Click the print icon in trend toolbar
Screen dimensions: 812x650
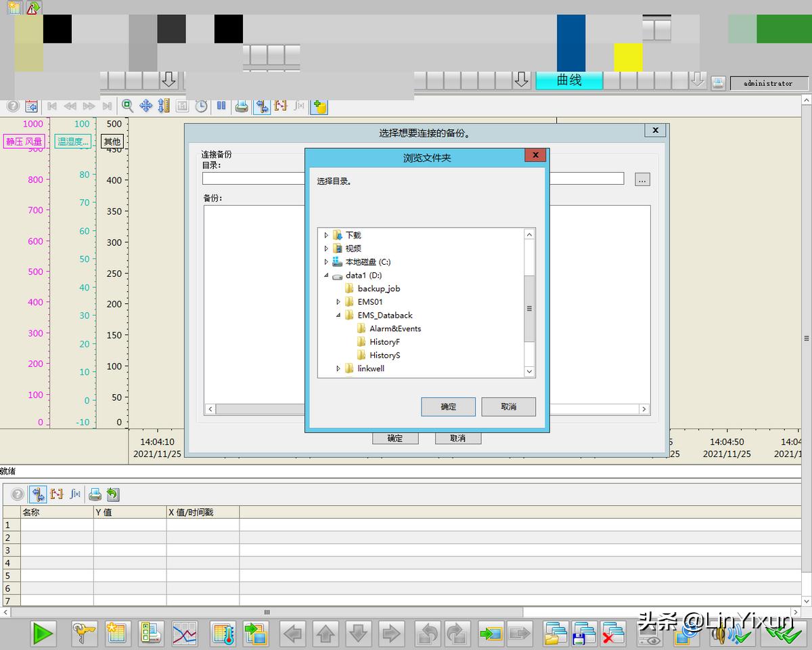click(x=241, y=106)
